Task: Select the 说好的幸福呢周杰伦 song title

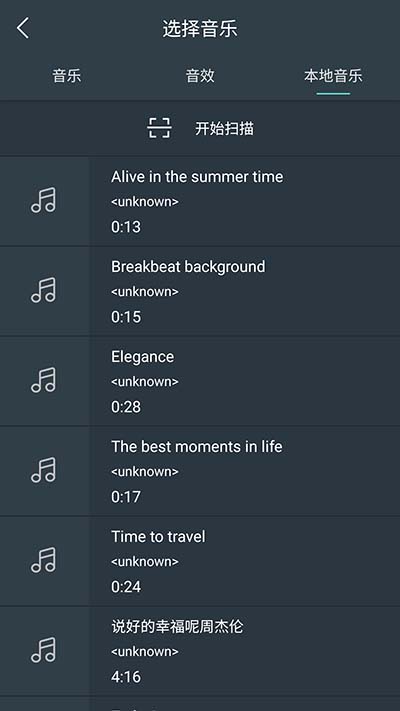Action: [x=177, y=627]
